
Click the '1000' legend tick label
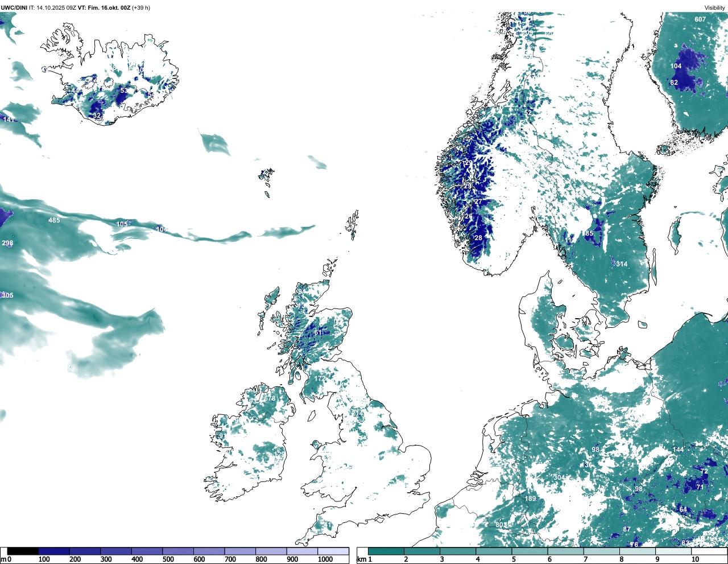[x=325, y=559]
